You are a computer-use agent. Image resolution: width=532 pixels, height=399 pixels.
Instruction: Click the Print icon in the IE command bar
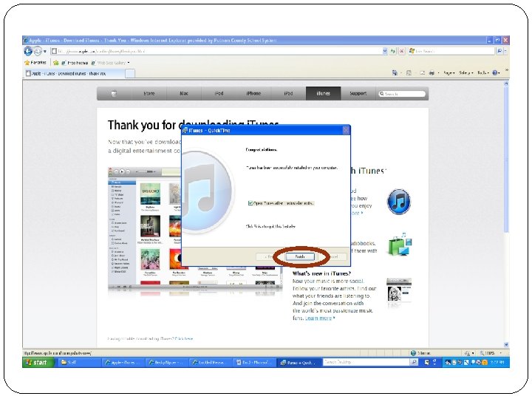click(x=432, y=72)
